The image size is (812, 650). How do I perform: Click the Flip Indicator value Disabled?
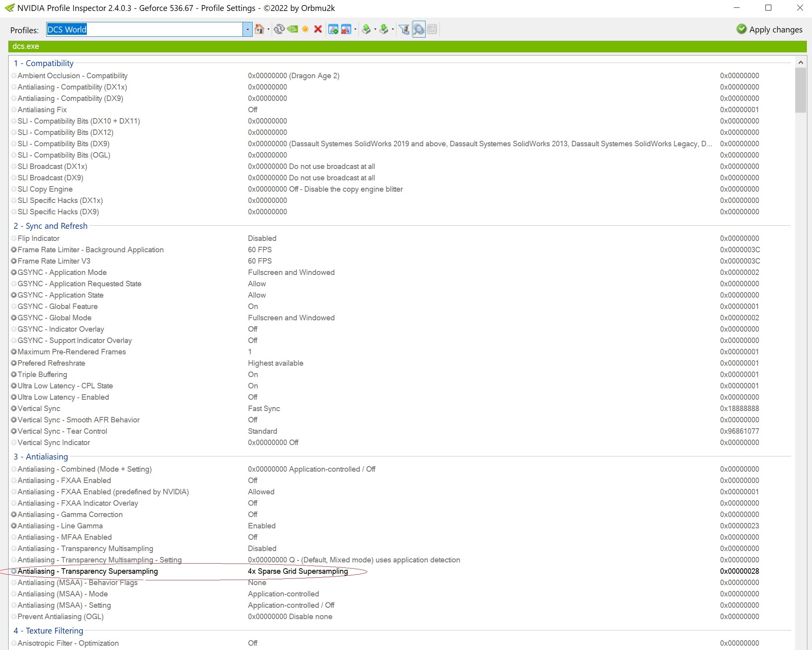(262, 238)
